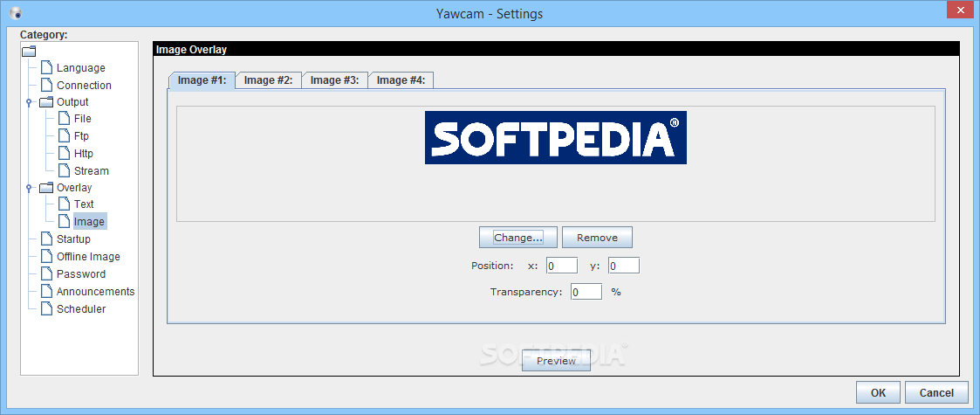Screen dimensions: 980x415
Task: Focus the y position field
Action: 624,266
